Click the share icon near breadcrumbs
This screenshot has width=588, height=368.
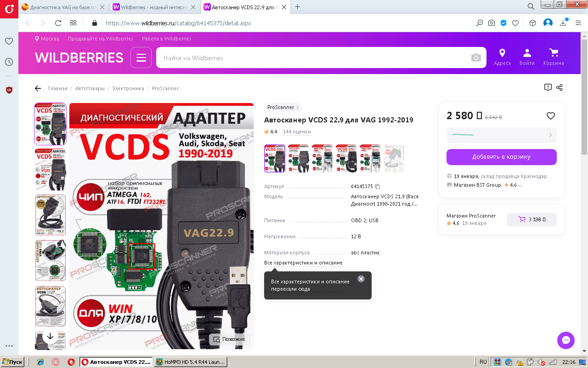click(560, 87)
